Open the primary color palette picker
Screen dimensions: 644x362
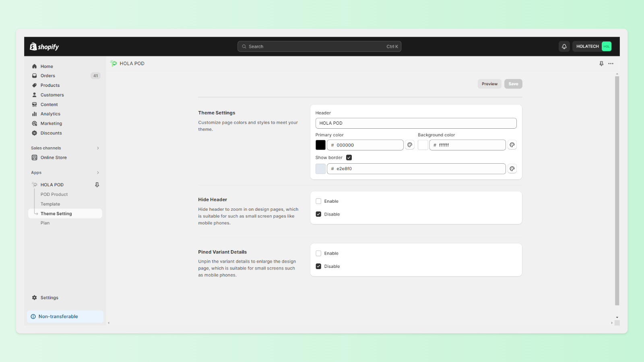pos(410,145)
